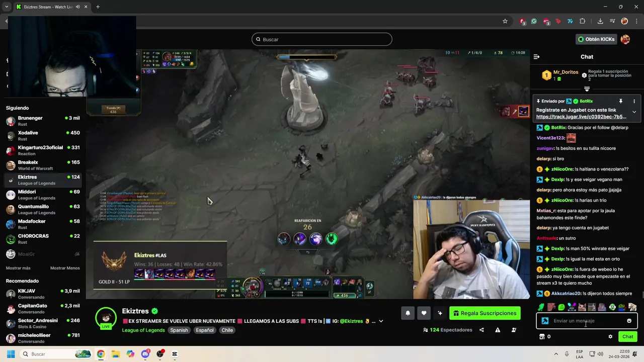
Task: Open recommended micheleollieer channel
Action: 43,338
